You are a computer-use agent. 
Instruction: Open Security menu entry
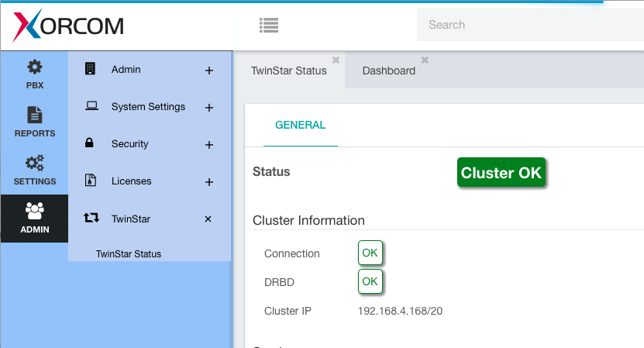point(129,144)
